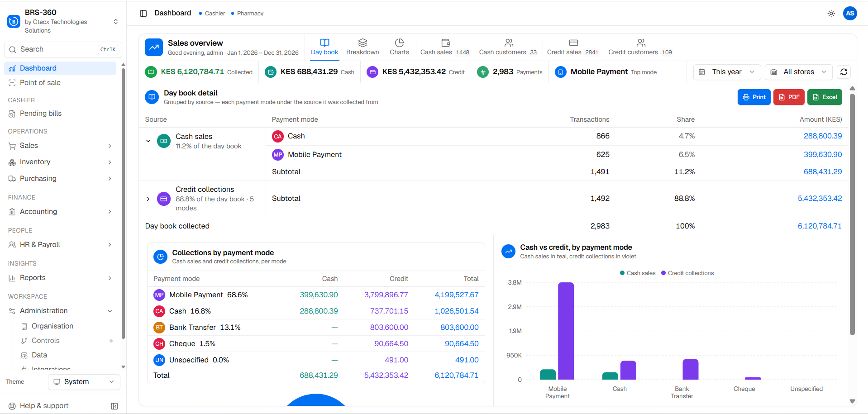Screen dimensions: 868x414
Task: Click the main content vertical scrollbar
Action: [852, 214]
